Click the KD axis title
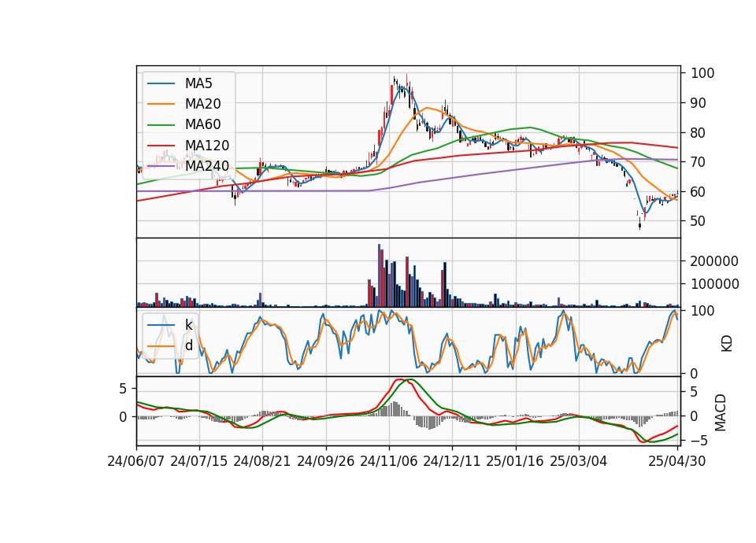Screen dimensions: 756x543 (727, 344)
